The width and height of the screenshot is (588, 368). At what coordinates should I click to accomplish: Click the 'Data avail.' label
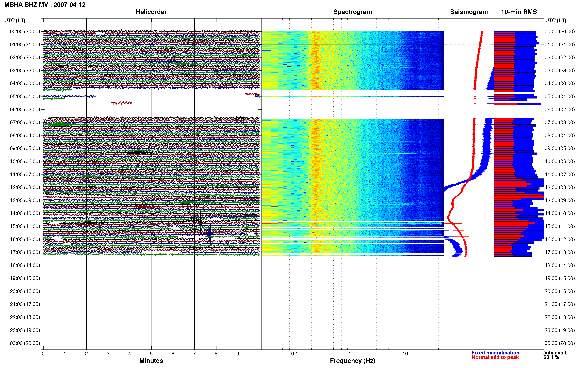coord(555,353)
